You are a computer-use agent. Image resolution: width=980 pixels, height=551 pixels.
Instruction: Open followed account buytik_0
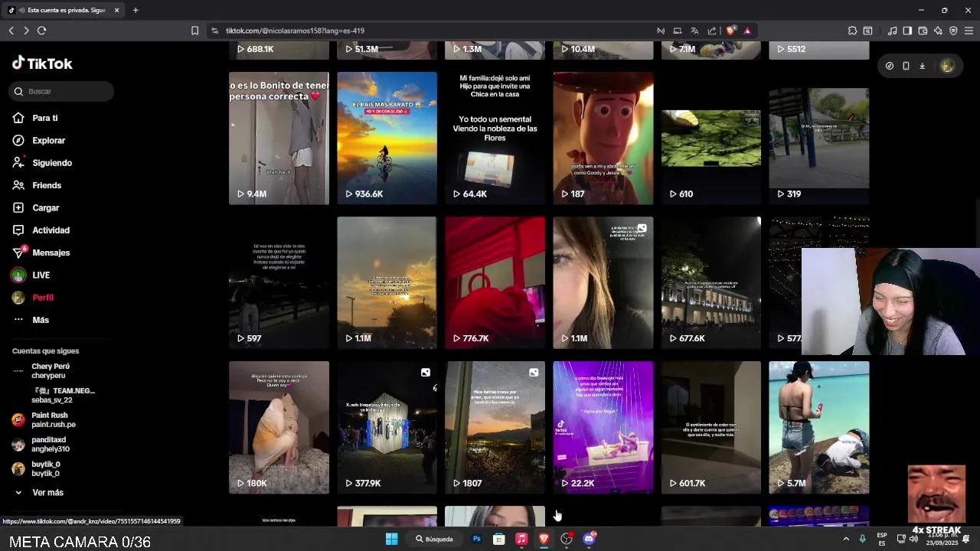[x=36, y=469]
